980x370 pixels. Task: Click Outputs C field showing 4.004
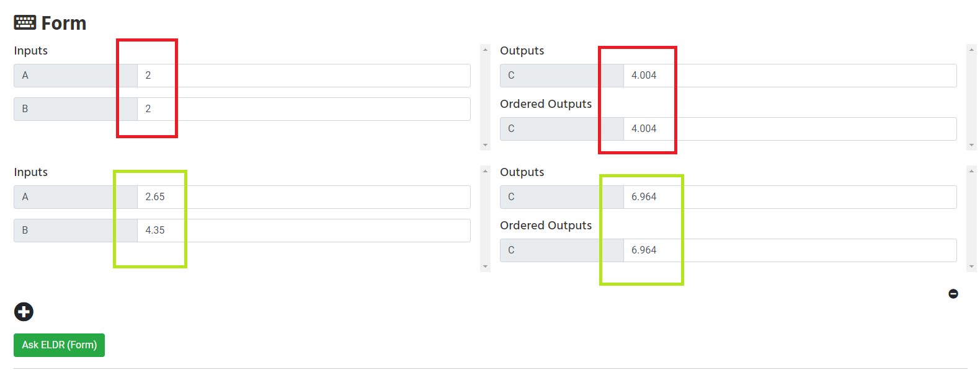click(x=790, y=76)
